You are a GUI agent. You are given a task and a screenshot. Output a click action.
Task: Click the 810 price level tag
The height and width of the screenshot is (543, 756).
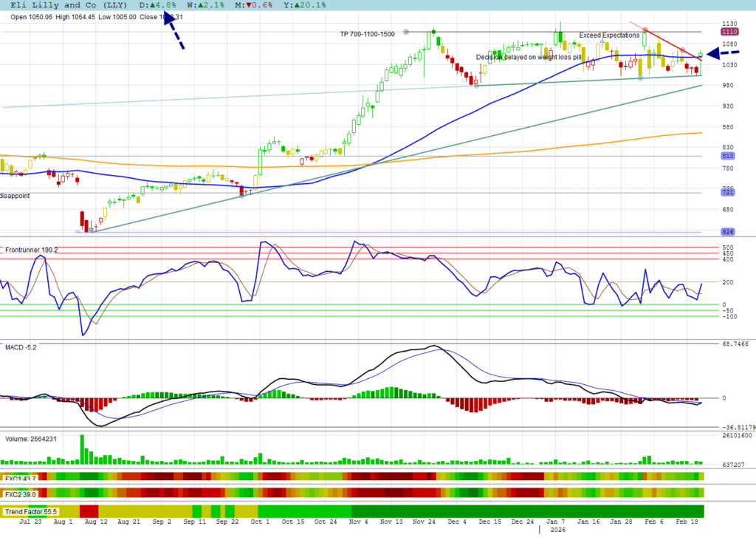click(x=727, y=157)
